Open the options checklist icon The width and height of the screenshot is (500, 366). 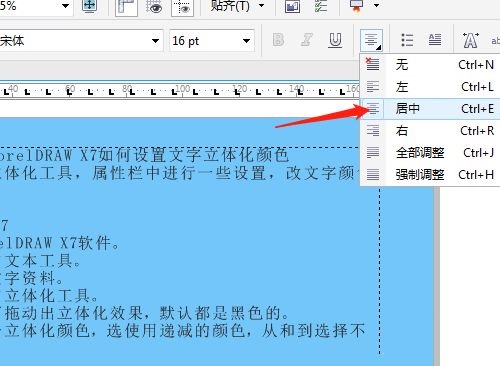(x=321, y=6)
